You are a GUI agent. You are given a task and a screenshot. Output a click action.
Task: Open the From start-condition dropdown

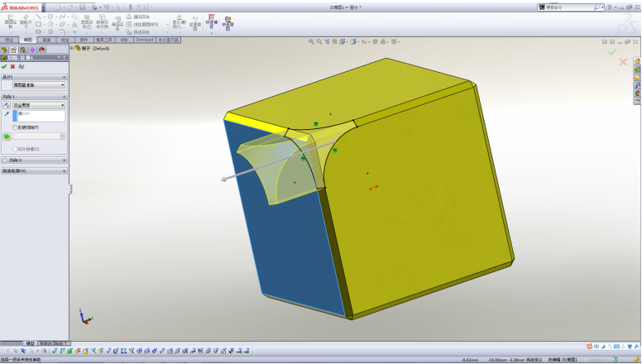click(x=39, y=84)
